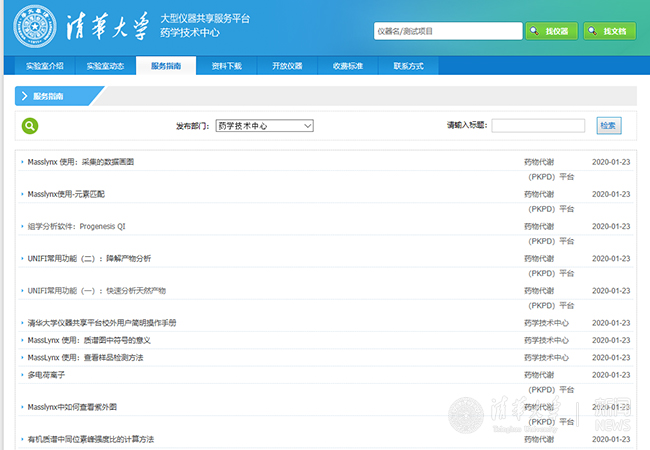Open the 多电荷离子 article link
The width and height of the screenshot is (650, 450).
coord(46,374)
